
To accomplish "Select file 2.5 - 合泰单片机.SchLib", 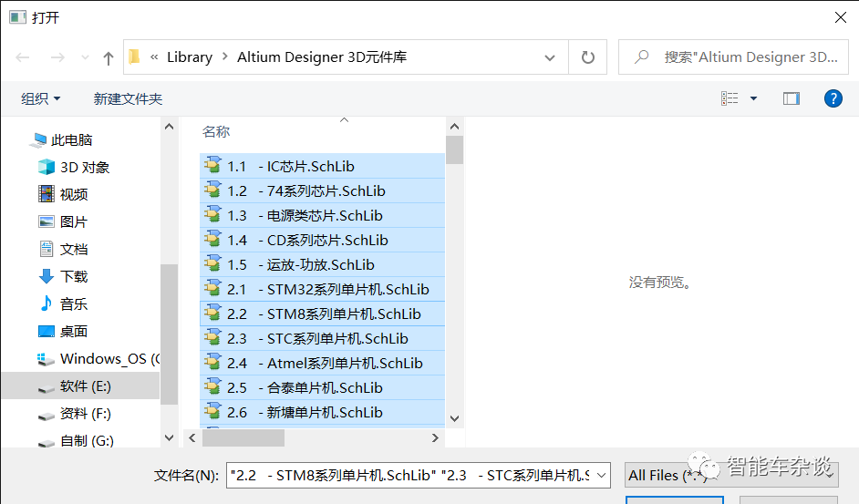I will [322, 388].
